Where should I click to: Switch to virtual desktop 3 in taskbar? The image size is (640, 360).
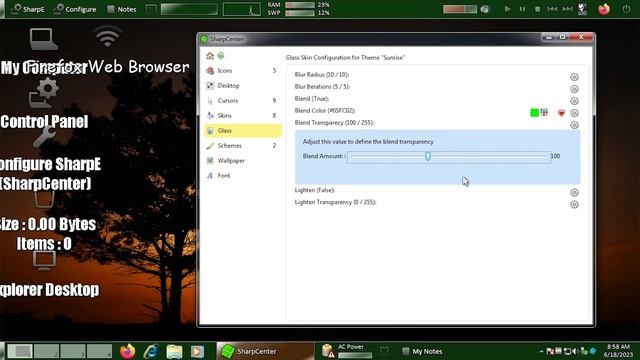click(73, 351)
